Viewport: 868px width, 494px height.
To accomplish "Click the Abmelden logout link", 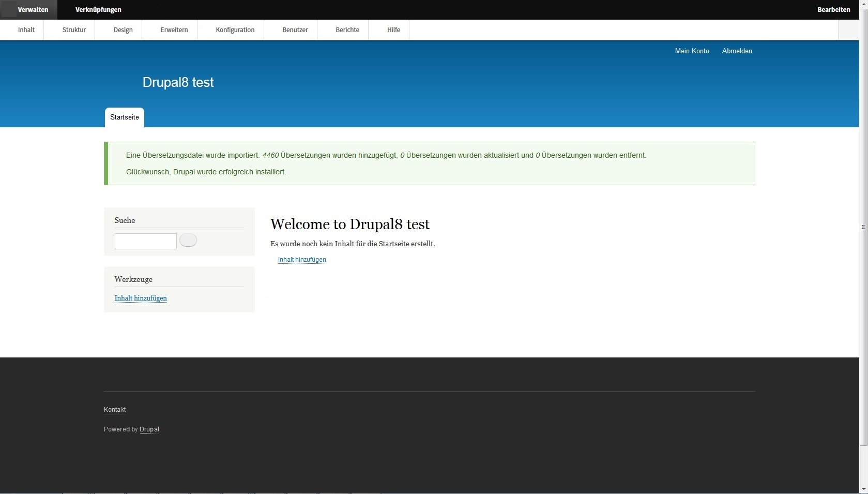I will click(737, 51).
